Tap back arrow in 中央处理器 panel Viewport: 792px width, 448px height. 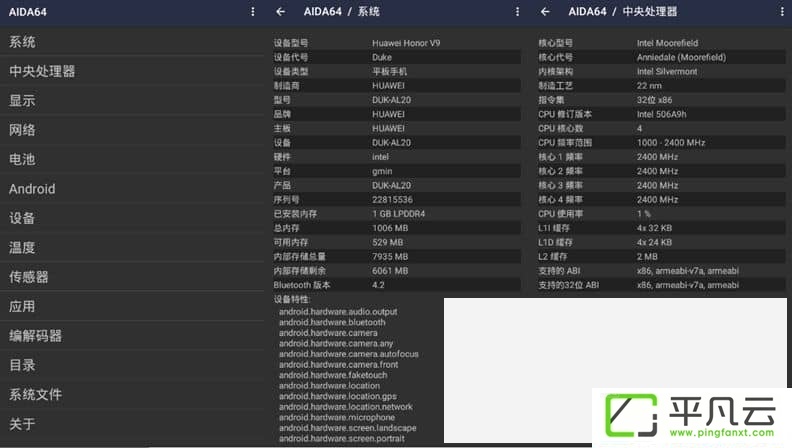(545, 12)
